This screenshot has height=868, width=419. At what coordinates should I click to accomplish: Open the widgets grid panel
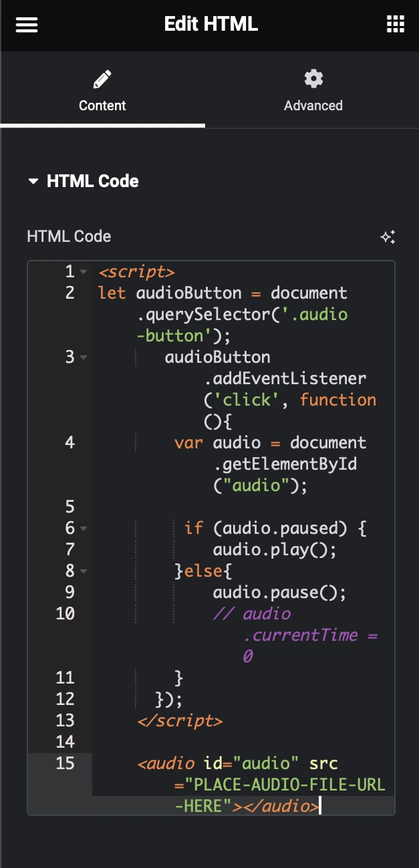coord(396,25)
